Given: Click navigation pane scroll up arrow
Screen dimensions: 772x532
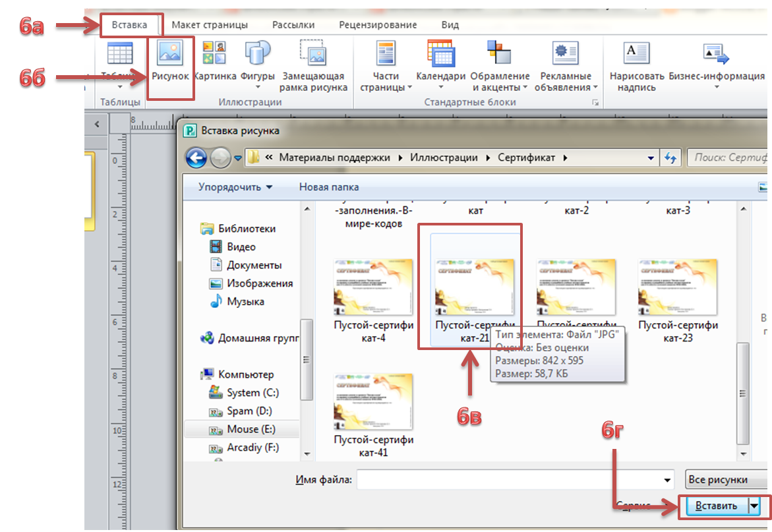Looking at the screenshot, I should pos(307,210).
